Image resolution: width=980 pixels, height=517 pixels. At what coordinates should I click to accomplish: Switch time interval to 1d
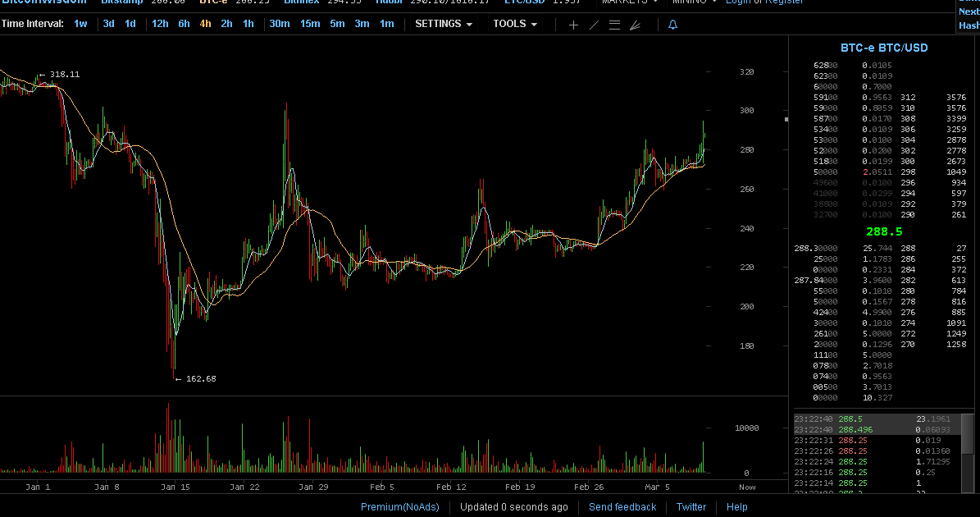click(130, 24)
